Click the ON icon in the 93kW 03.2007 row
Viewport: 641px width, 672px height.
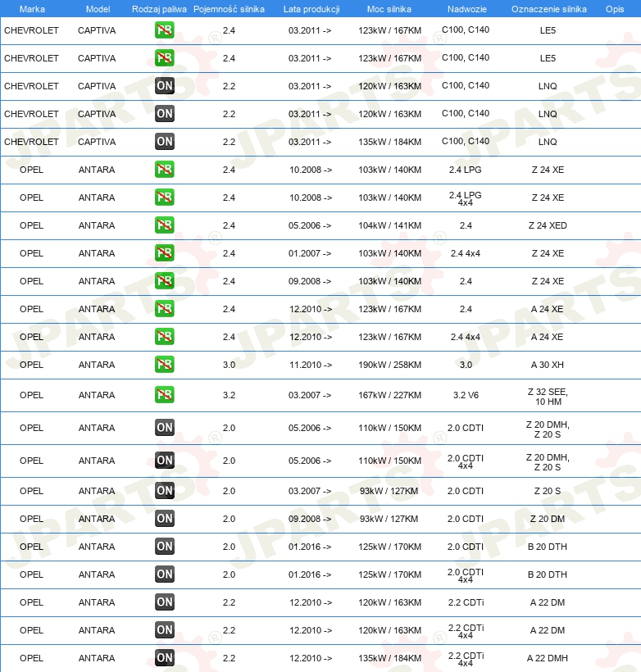(x=165, y=491)
